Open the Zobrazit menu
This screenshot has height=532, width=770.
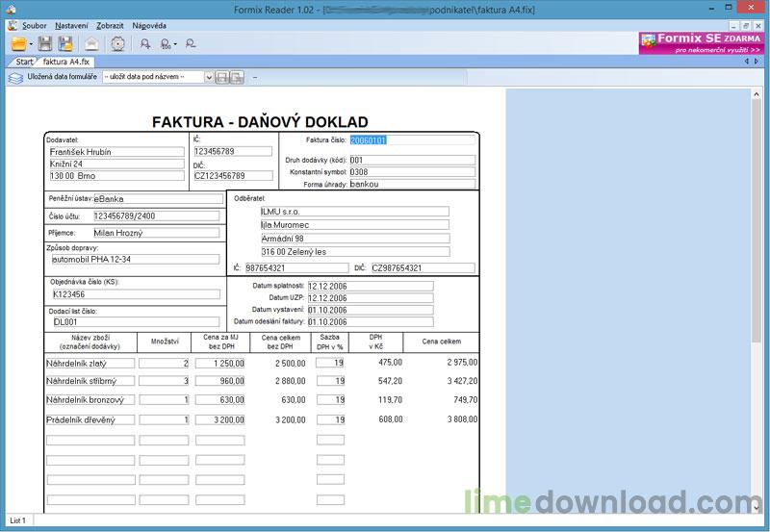110,26
